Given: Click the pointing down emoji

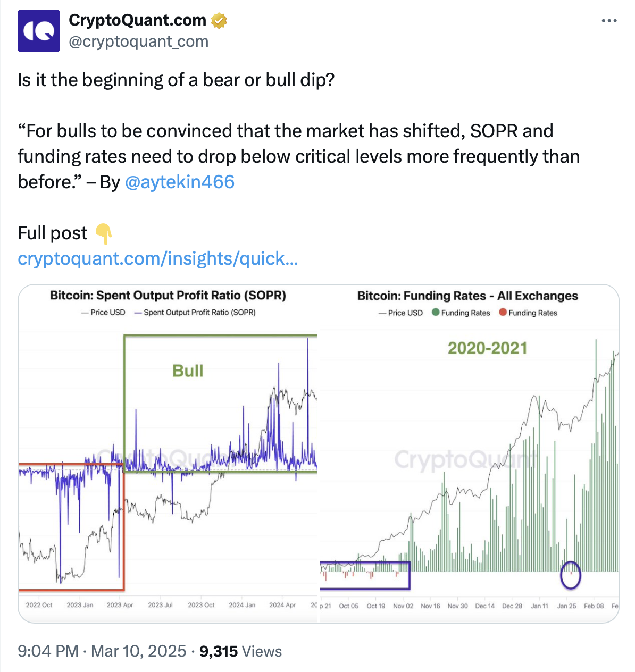Looking at the screenshot, I should click(104, 233).
